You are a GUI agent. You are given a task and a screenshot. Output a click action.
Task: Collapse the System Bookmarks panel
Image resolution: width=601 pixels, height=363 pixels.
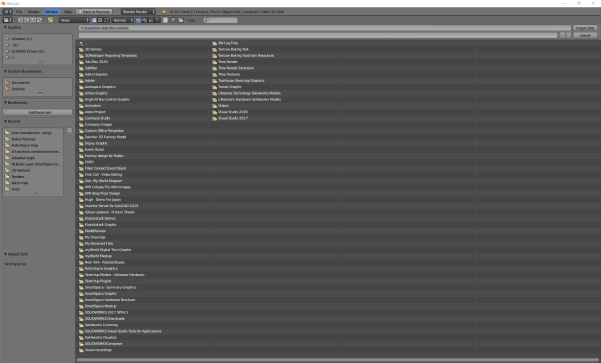(x=5, y=71)
